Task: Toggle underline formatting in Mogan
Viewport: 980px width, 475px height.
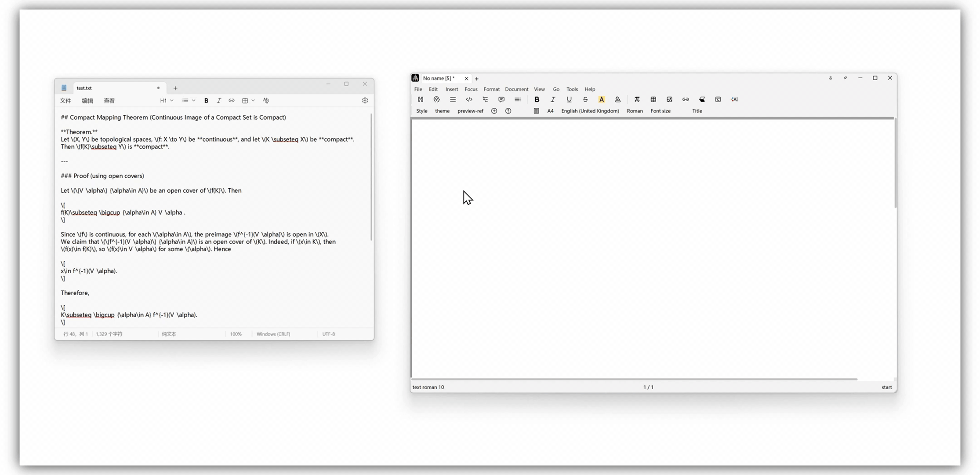Action: [569, 99]
